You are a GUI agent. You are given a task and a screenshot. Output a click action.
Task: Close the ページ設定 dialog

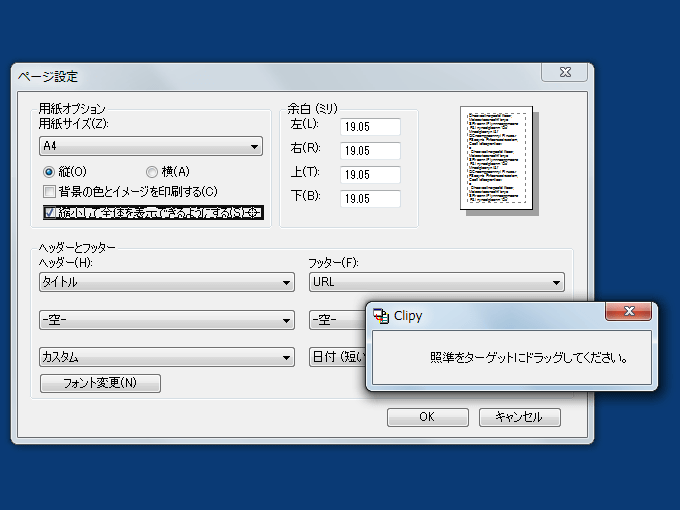[x=565, y=72]
